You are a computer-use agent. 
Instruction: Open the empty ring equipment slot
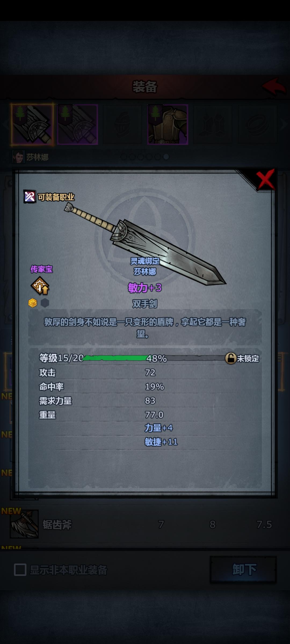pos(258,125)
